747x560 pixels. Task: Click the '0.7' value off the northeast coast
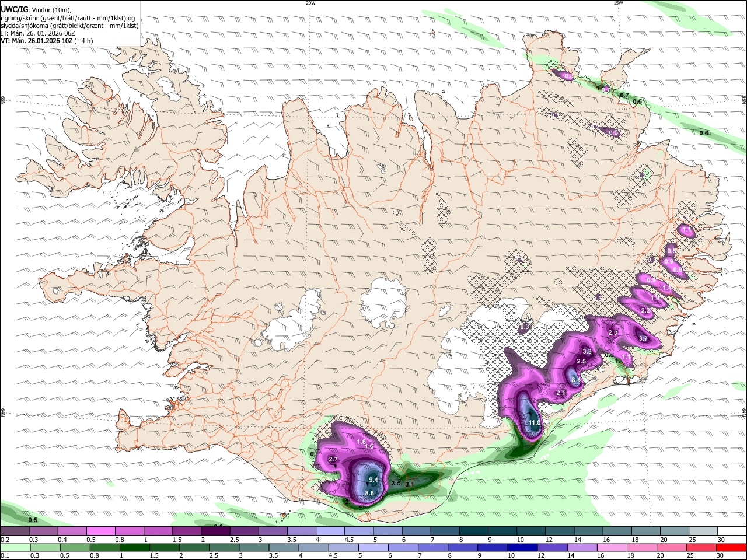624,95
